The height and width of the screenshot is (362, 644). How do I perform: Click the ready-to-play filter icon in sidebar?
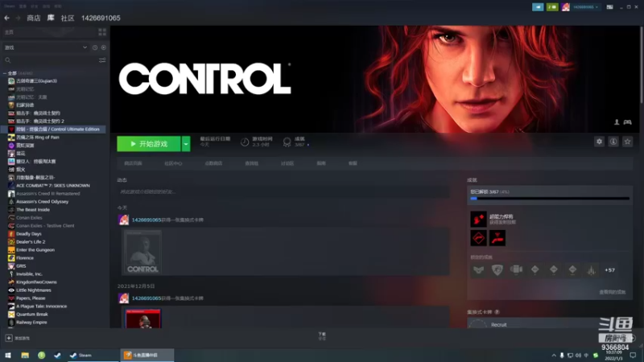coord(104,47)
